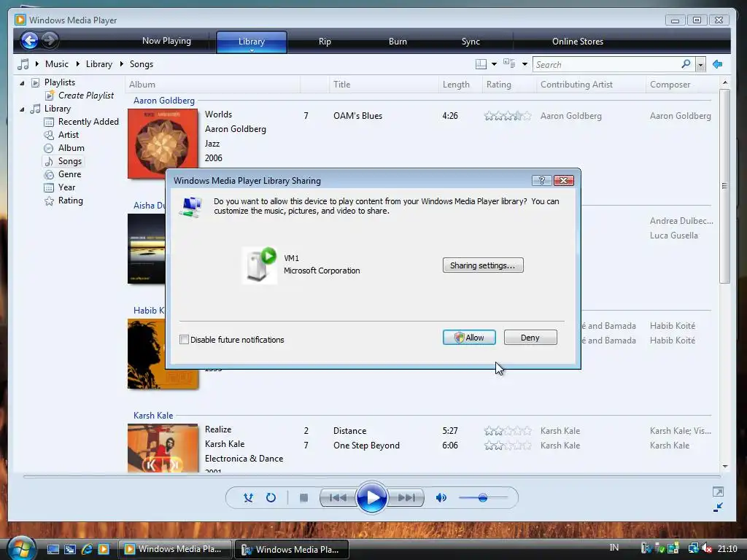Switch to Now Playing tab
Image resolution: width=747 pixels, height=560 pixels.
pyautogui.click(x=166, y=41)
